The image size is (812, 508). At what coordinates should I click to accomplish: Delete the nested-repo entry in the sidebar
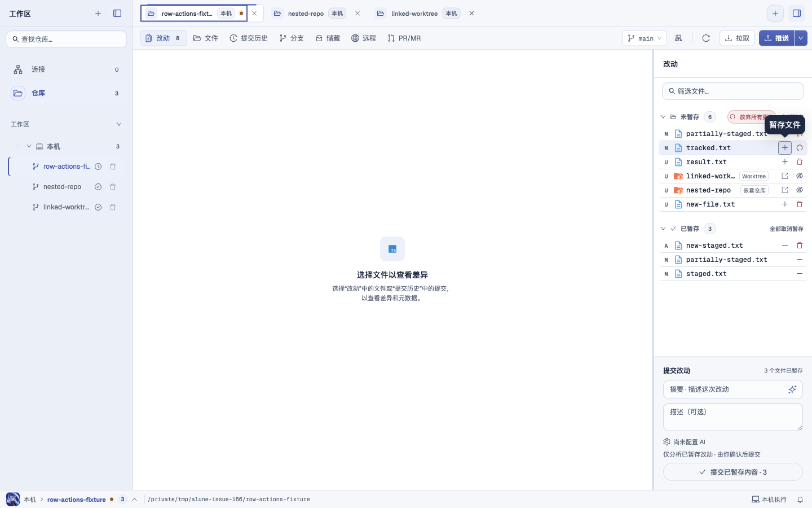(x=113, y=187)
